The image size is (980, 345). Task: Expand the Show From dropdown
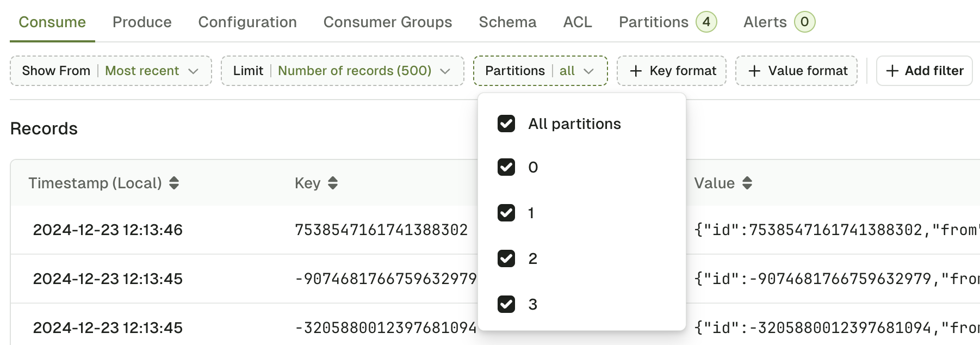click(x=111, y=71)
